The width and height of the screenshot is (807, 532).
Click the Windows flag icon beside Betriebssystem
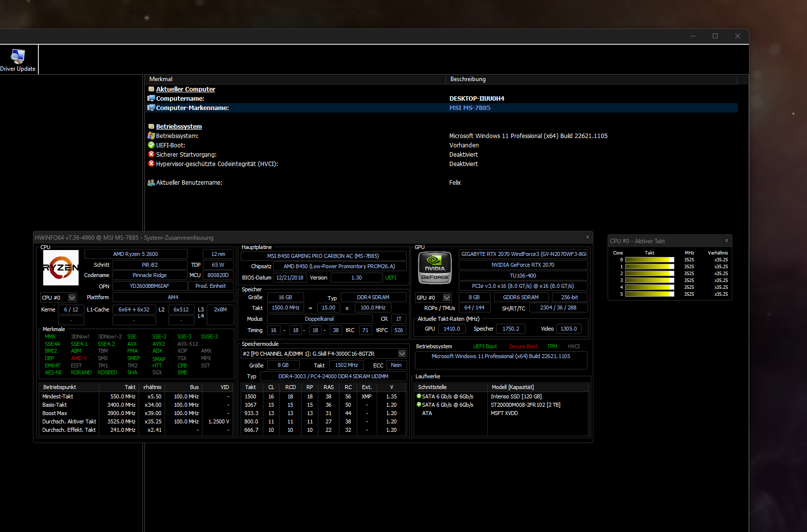(151, 136)
